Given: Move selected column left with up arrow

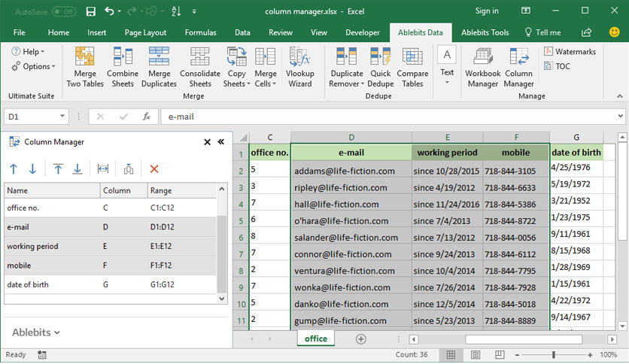Looking at the screenshot, I should [x=14, y=169].
